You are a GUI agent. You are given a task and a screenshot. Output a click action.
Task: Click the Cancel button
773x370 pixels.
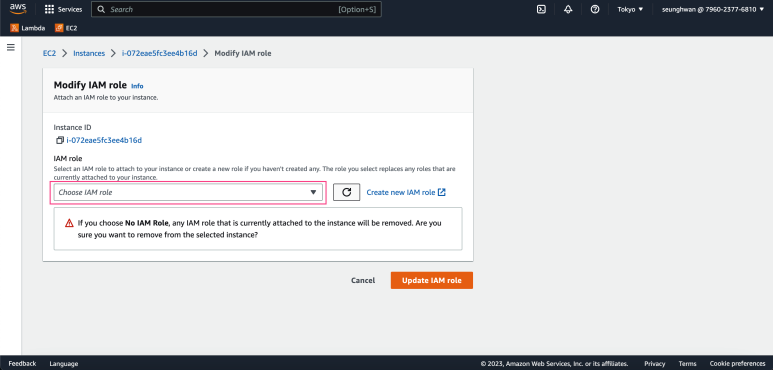pyautogui.click(x=363, y=280)
